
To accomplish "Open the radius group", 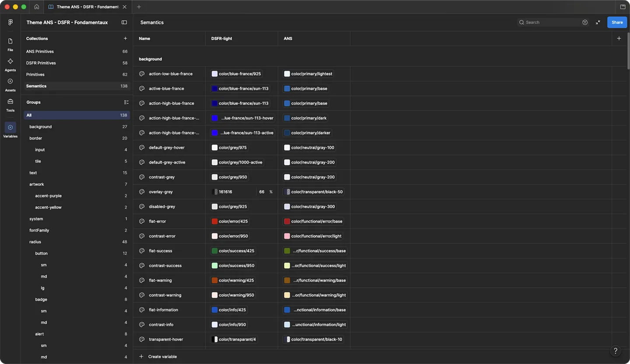I will click(77, 242).
